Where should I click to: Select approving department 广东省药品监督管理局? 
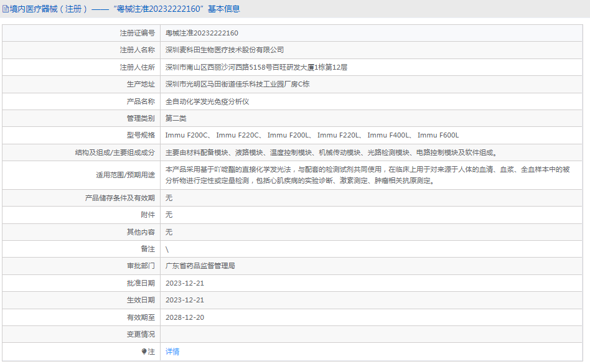click(x=200, y=266)
